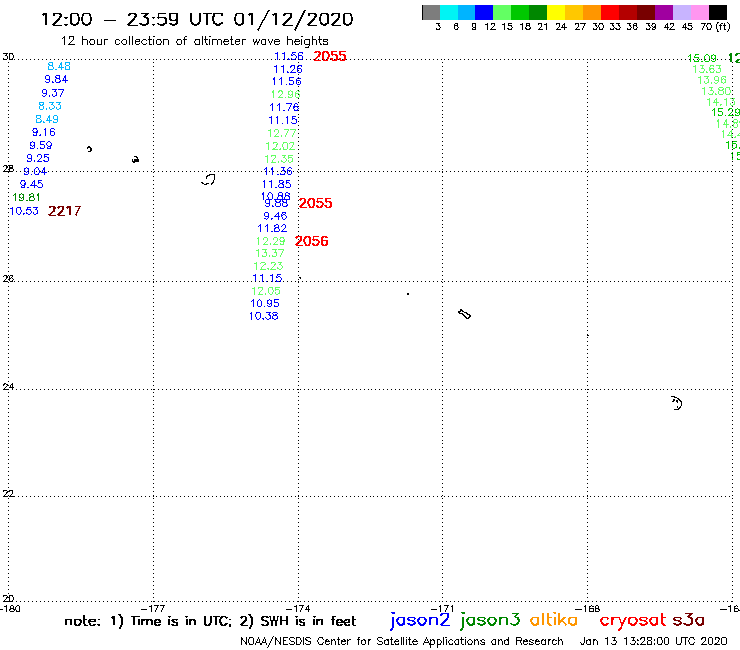Select the '13.96' wave height value

pos(712,80)
